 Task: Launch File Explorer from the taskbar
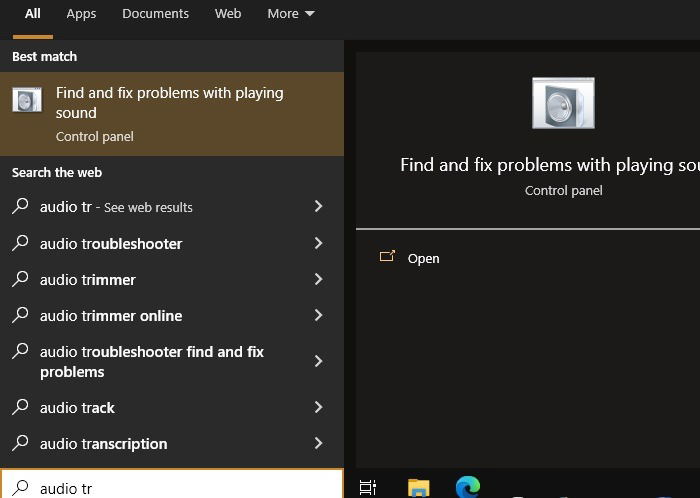pos(418,487)
